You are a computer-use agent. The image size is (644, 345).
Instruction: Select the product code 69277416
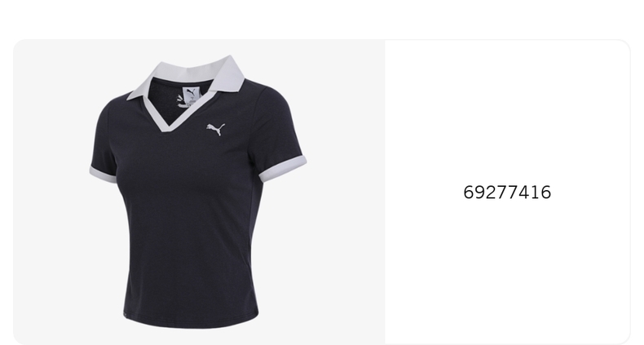click(507, 192)
